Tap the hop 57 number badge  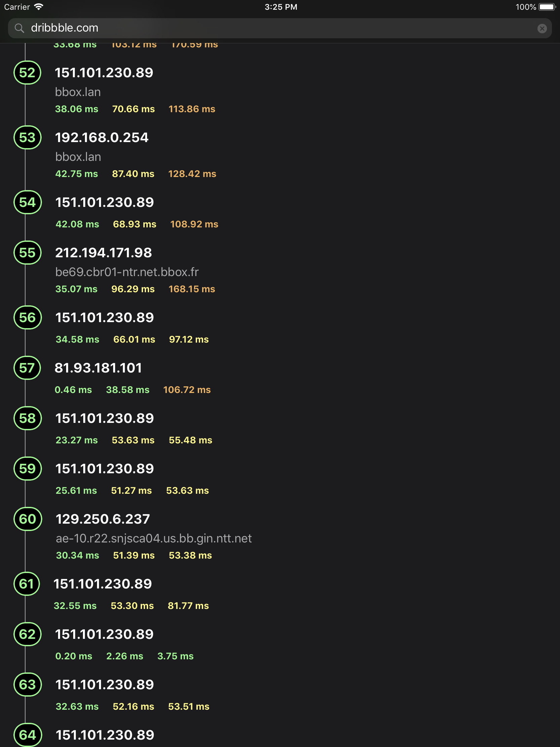point(27,368)
